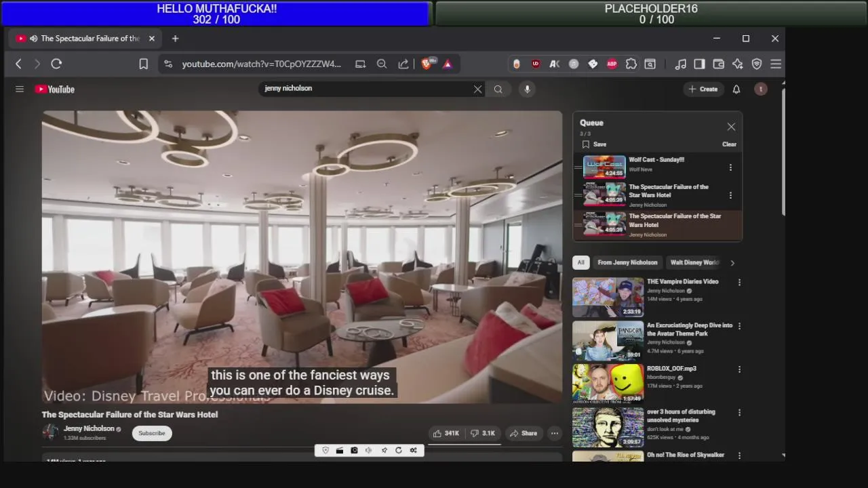Open the uBlock Origin extension
Image resolution: width=868 pixels, height=488 pixels.
(536, 64)
